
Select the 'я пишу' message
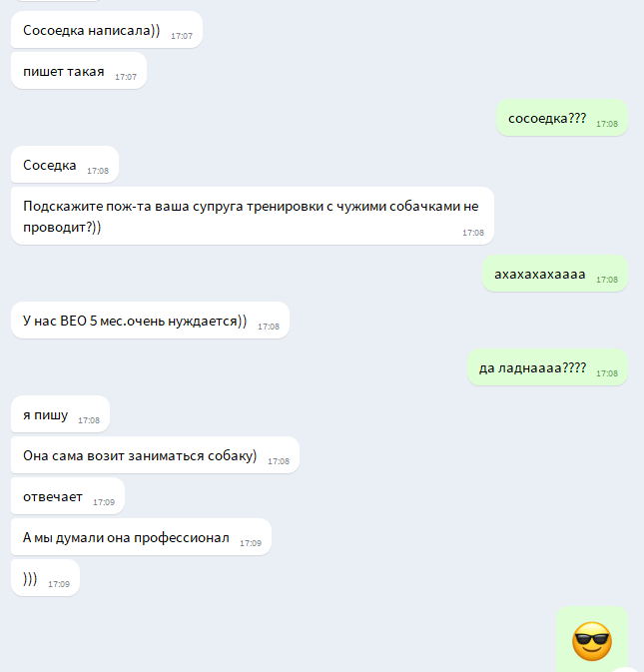click(x=61, y=414)
